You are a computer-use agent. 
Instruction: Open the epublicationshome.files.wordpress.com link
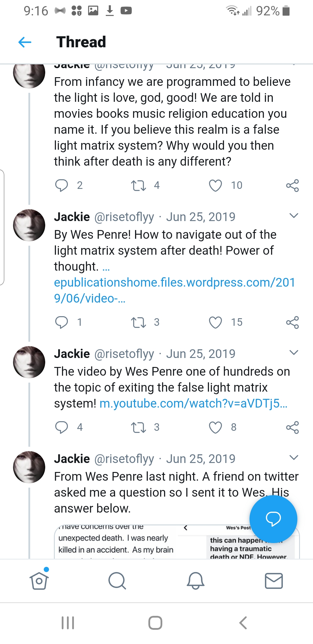pyautogui.click(x=174, y=290)
